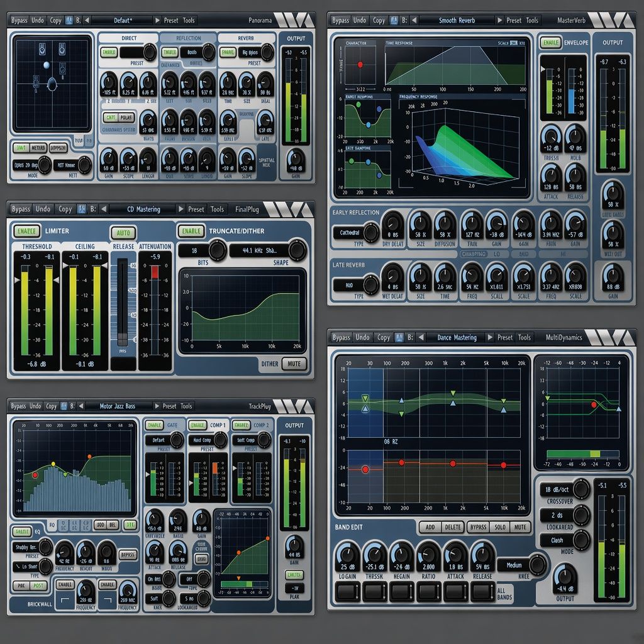Open the Preset menu in MasterVerb
Image resolution: width=644 pixels, height=644 pixels.
[513, 20]
